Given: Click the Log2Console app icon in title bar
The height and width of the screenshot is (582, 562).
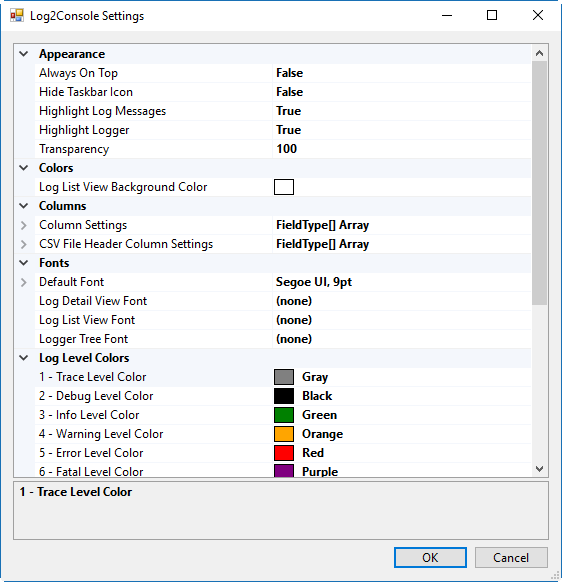Looking at the screenshot, I should point(17,16).
